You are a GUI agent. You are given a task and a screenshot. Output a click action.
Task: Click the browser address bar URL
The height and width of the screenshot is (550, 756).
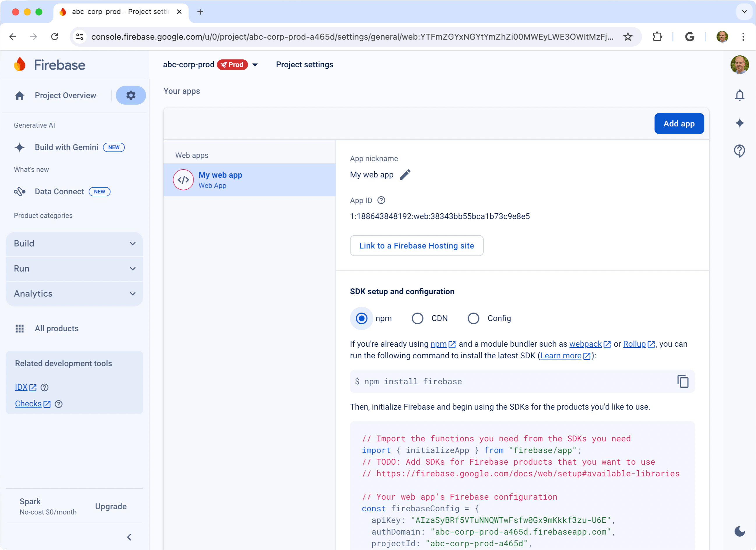352,37
